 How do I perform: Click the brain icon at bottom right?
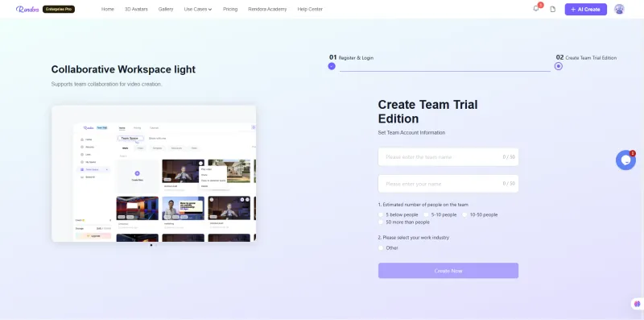(x=637, y=304)
